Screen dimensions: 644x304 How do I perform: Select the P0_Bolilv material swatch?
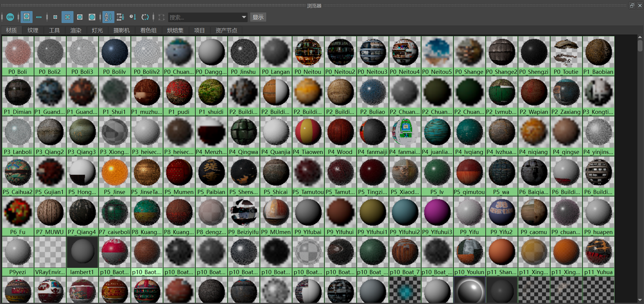(x=114, y=56)
